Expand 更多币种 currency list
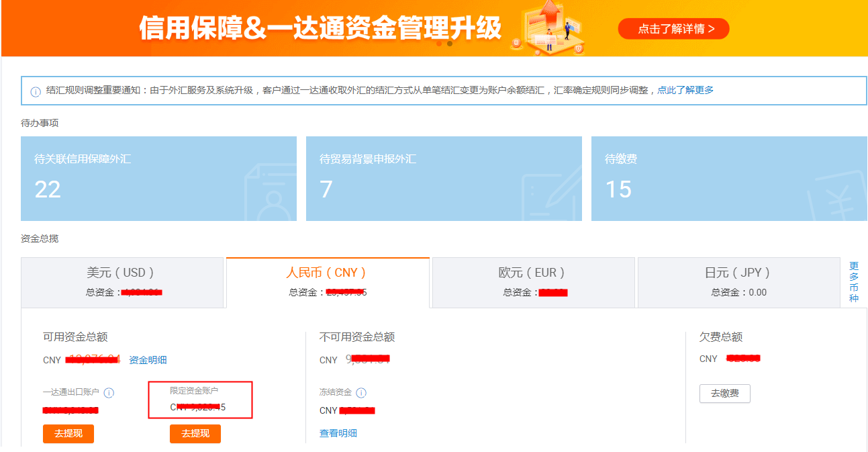868x452 pixels. tap(854, 282)
